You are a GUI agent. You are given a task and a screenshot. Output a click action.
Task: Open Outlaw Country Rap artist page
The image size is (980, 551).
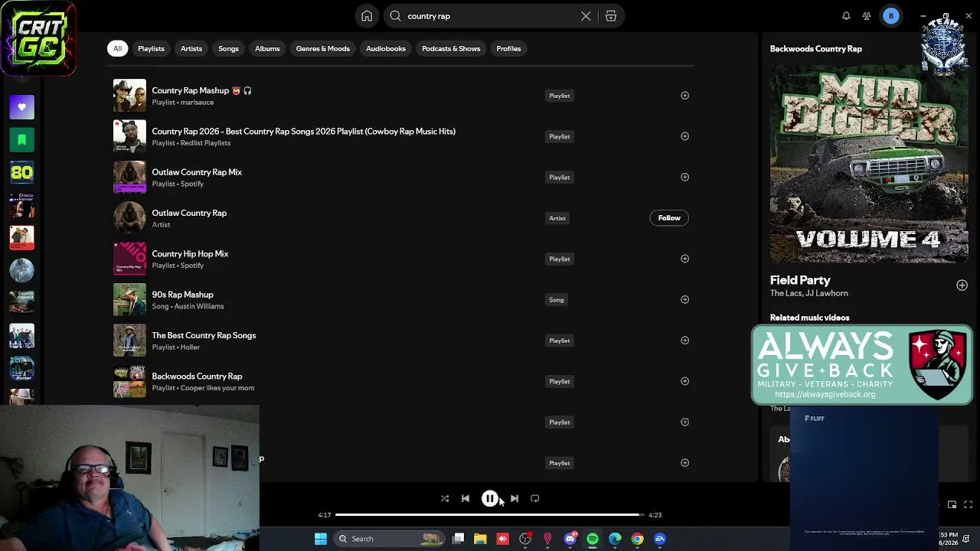(x=189, y=213)
